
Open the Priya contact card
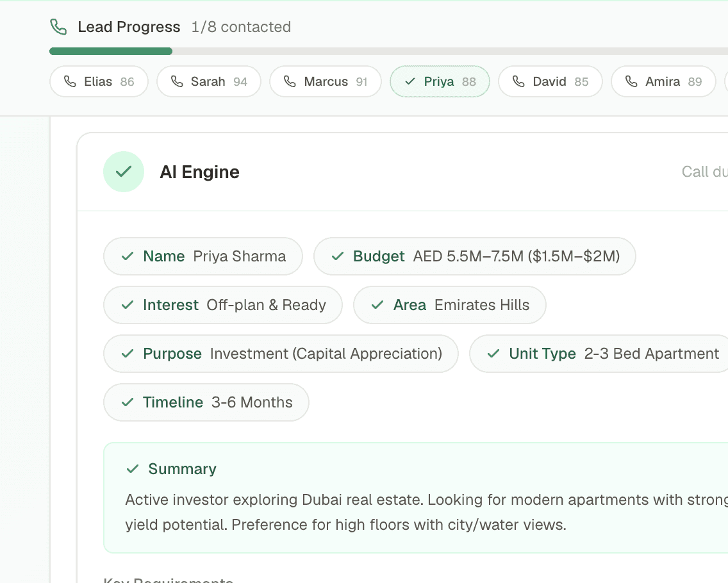pos(440,81)
